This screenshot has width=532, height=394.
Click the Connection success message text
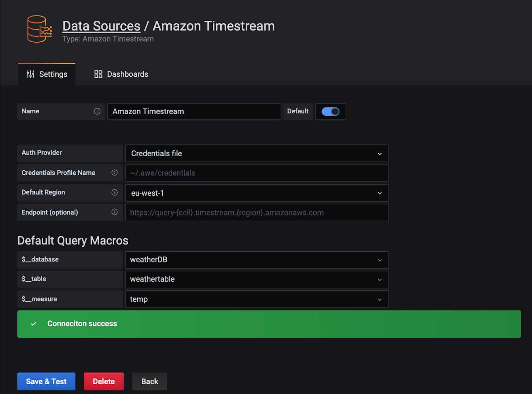[82, 323]
